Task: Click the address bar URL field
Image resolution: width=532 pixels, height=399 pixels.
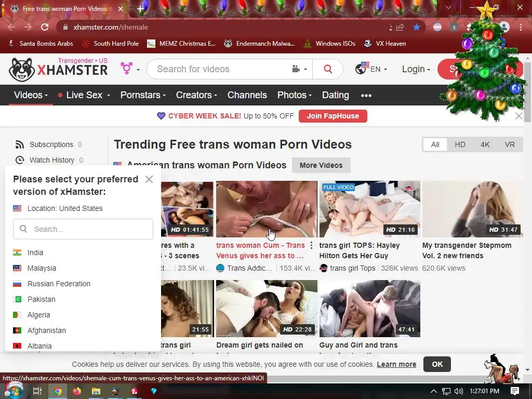Action: pyautogui.click(x=224, y=27)
